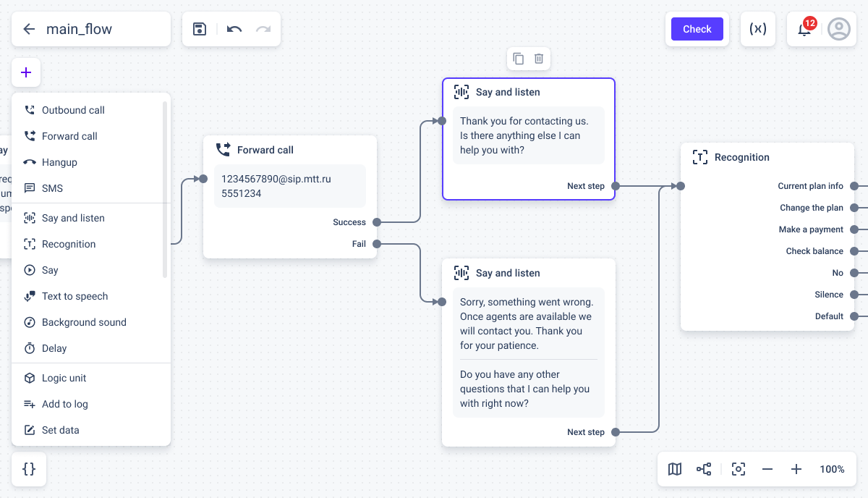
Task: Fit the flow to screen icon
Action: click(739, 469)
